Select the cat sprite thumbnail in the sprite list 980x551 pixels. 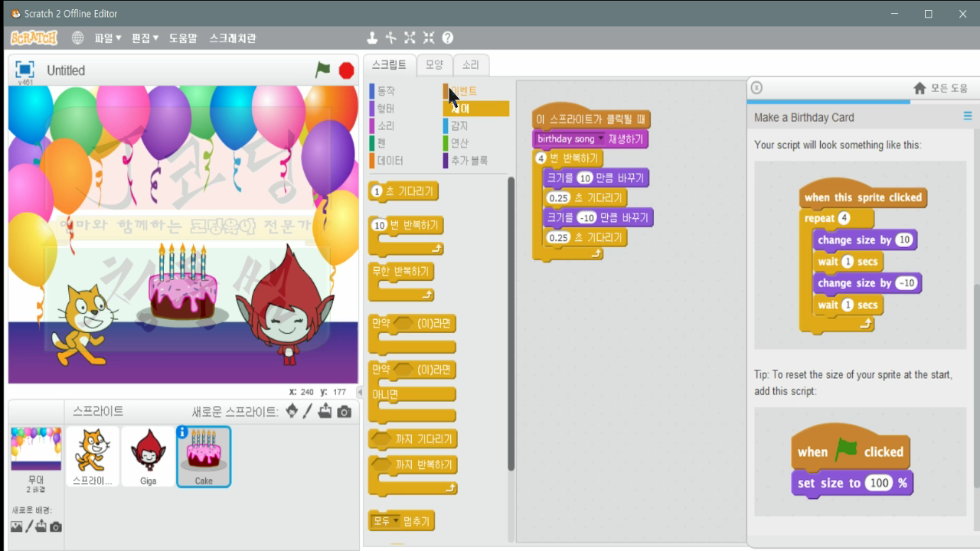[x=93, y=457]
